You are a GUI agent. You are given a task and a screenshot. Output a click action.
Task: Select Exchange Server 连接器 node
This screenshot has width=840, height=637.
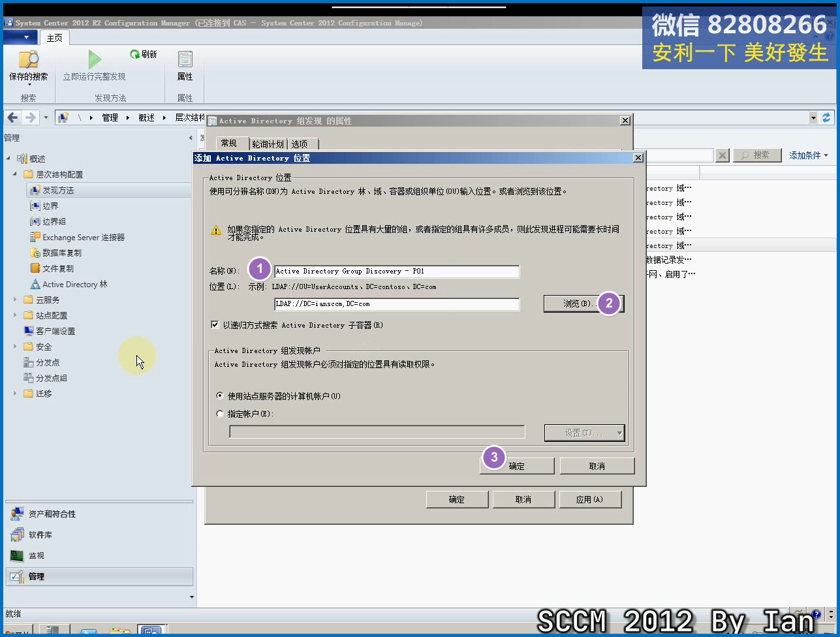click(x=84, y=237)
